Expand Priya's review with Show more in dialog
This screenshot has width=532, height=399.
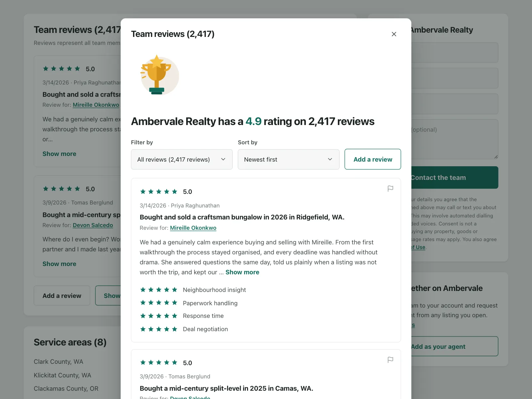click(x=242, y=272)
